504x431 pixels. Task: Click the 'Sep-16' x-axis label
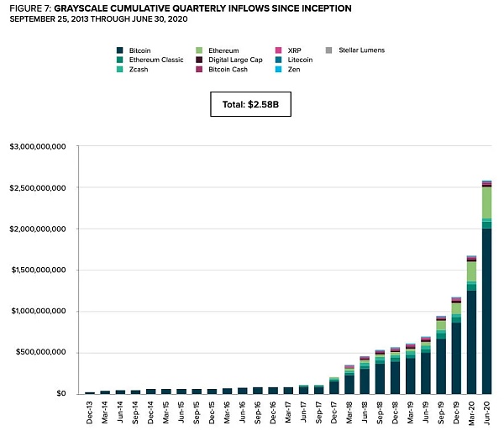point(258,413)
